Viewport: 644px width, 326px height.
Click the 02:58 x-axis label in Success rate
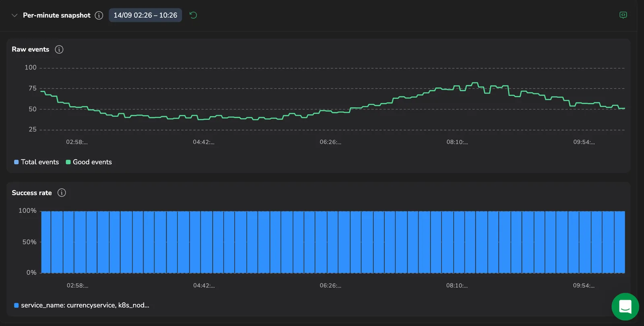pyautogui.click(x=77, y=286)
